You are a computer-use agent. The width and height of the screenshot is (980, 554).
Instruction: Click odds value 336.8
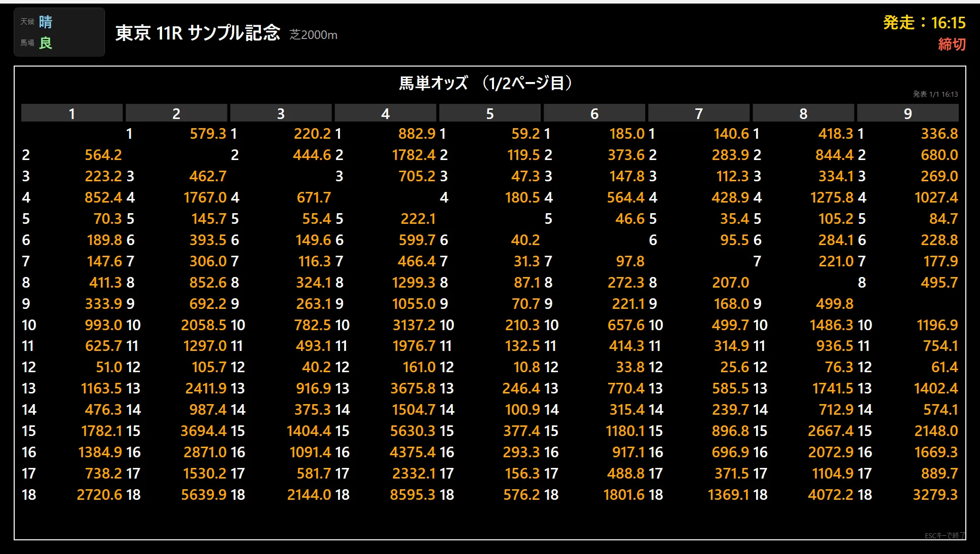coord(939,134)
